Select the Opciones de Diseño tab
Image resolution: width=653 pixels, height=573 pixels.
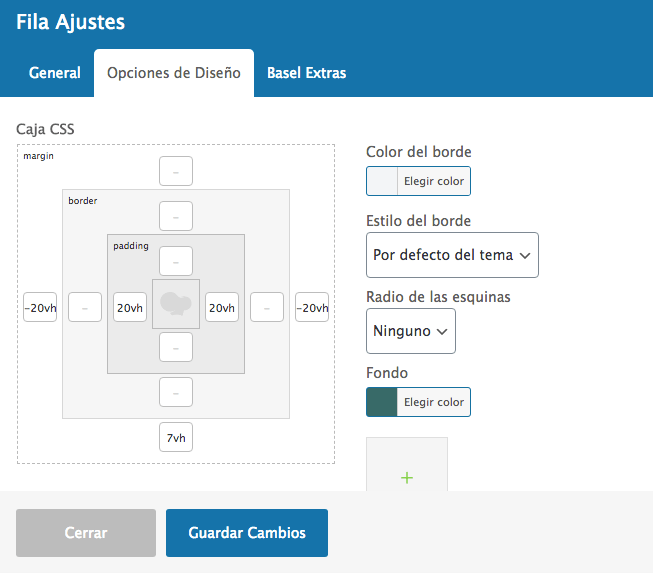click(174, 73)
